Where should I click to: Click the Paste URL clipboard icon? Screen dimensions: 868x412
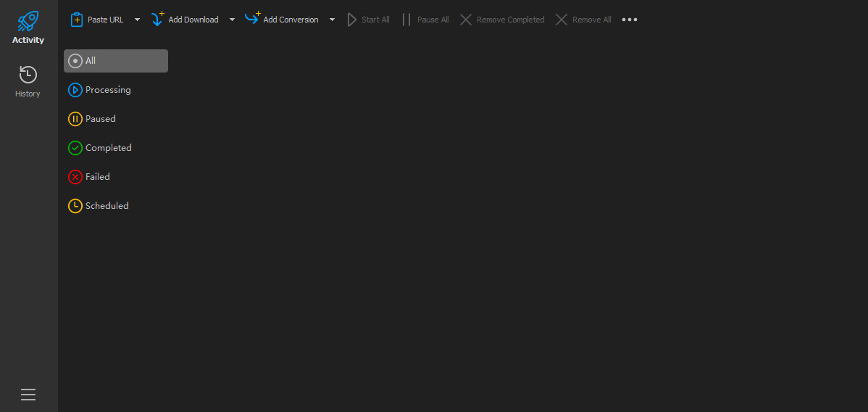76,20
